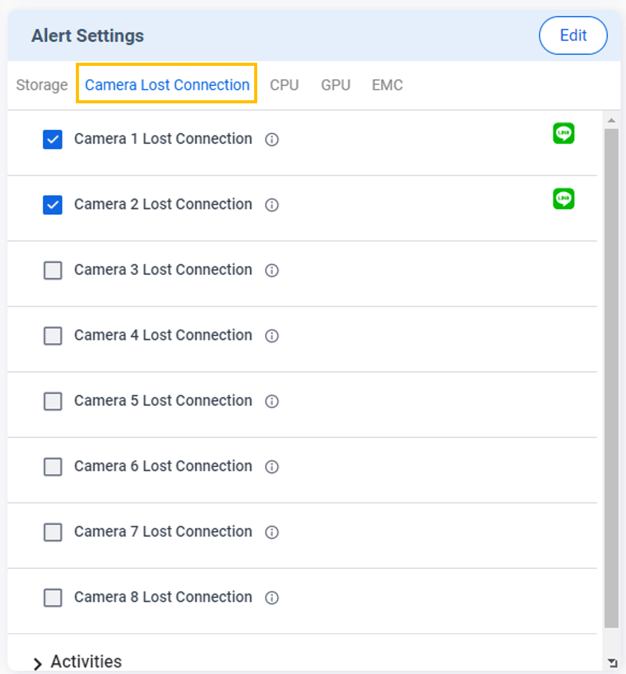This screenshot has width=626, height=674.
Task: Switch to the Storage tab
Action: coord(42,85)
